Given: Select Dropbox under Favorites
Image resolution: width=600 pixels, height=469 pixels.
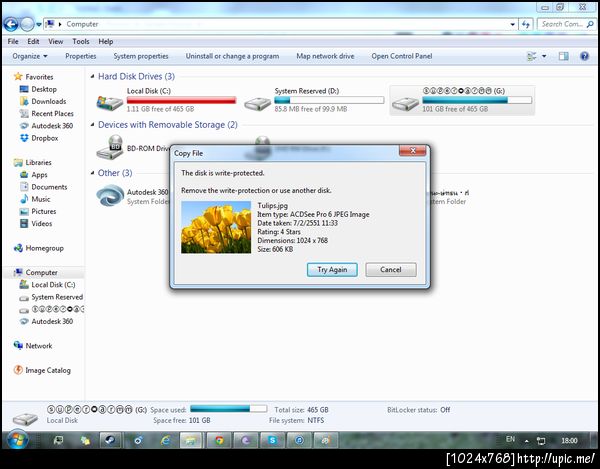Looking at the screenshot, I should (x=39, y=138).
